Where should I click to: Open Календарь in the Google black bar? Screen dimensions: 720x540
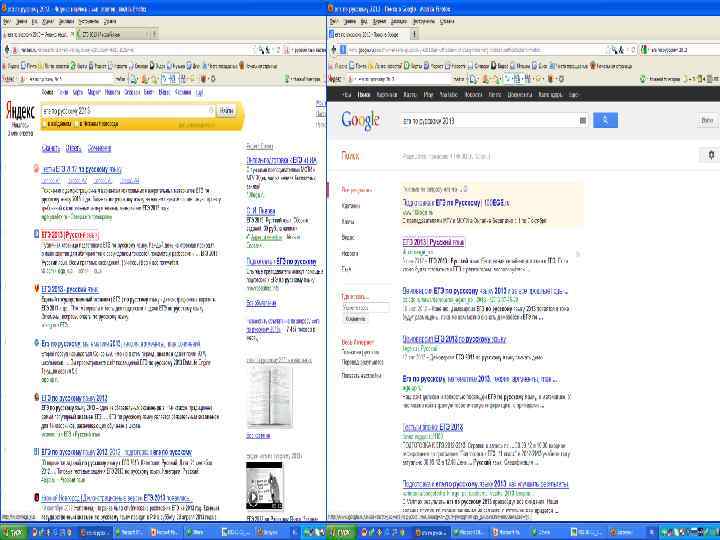(x=550, y=95)
